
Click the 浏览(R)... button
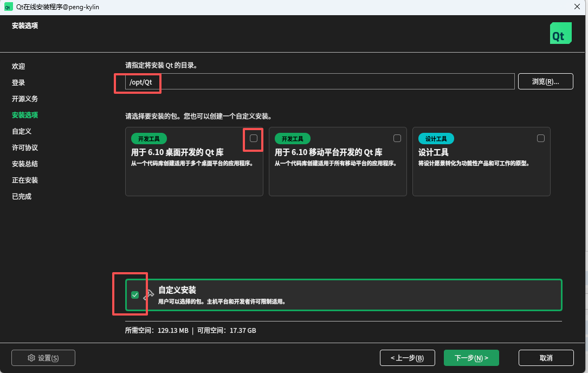pos(545,81)
